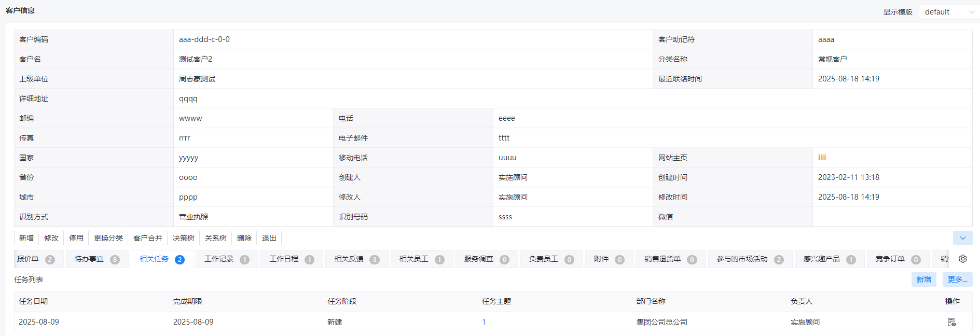980x336 pixels.
Task: Click the 退出 button
Action: (269, 238)
